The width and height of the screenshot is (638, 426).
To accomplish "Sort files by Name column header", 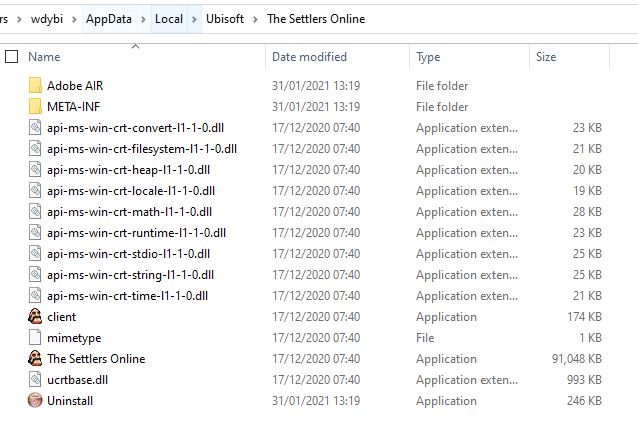I will tap(45, 57).
